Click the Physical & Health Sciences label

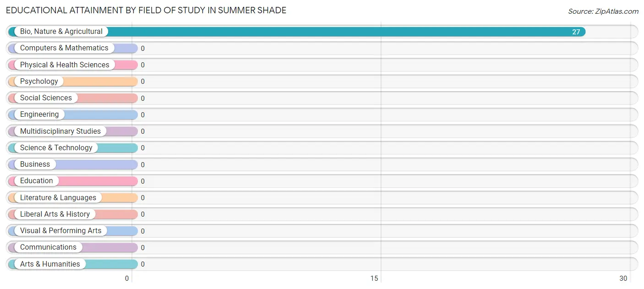[65, 65]
